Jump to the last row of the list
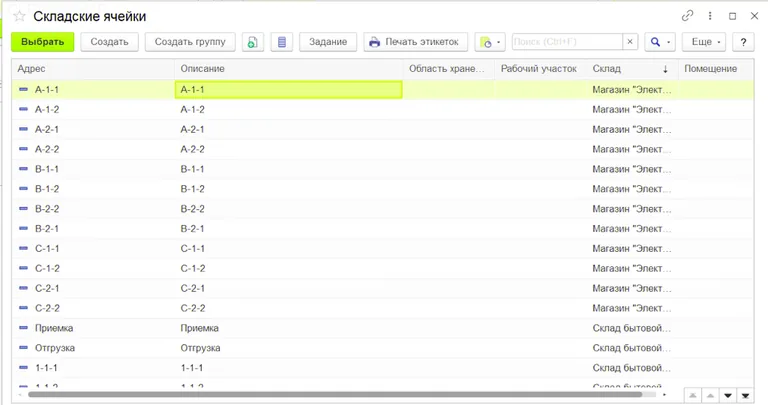 pyautogui.click(x=745, y=396)
